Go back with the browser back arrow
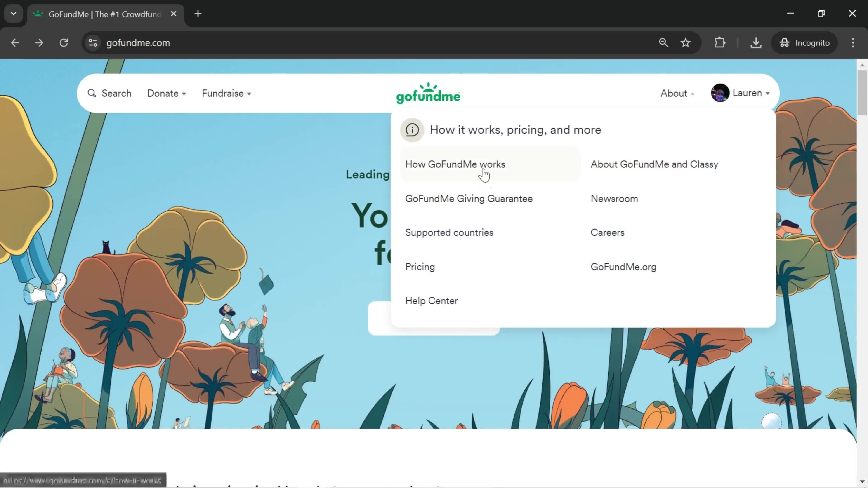This screenshot has width=868, height=488. (x=15, y=43)
